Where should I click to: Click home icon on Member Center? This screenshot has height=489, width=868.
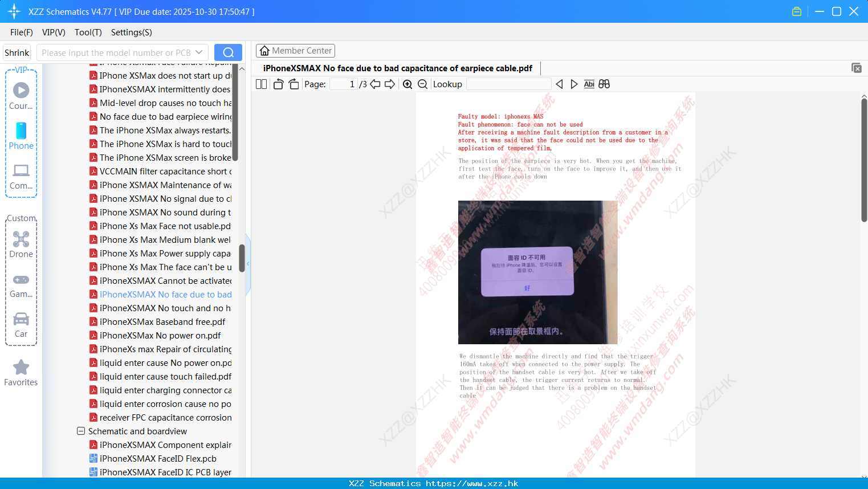click(264, 51)
